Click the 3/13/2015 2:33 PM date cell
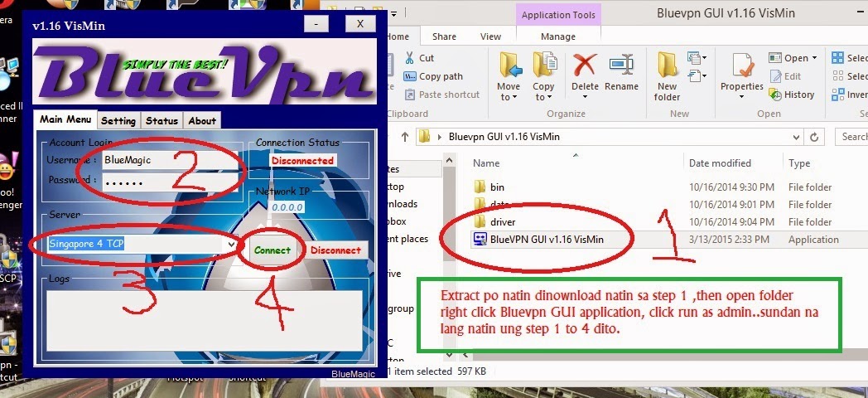Image resolution: width=868 pixels, height=398 pixels. pos(729,240)
